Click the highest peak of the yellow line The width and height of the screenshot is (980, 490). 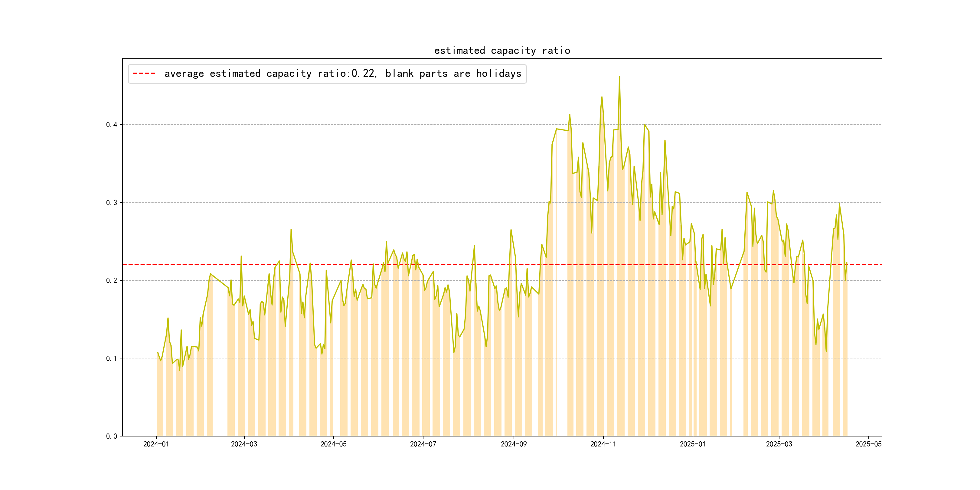tap(619, 77)
